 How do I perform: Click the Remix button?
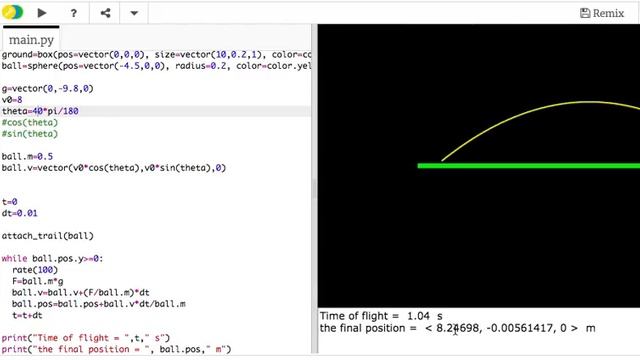(602, 13)
